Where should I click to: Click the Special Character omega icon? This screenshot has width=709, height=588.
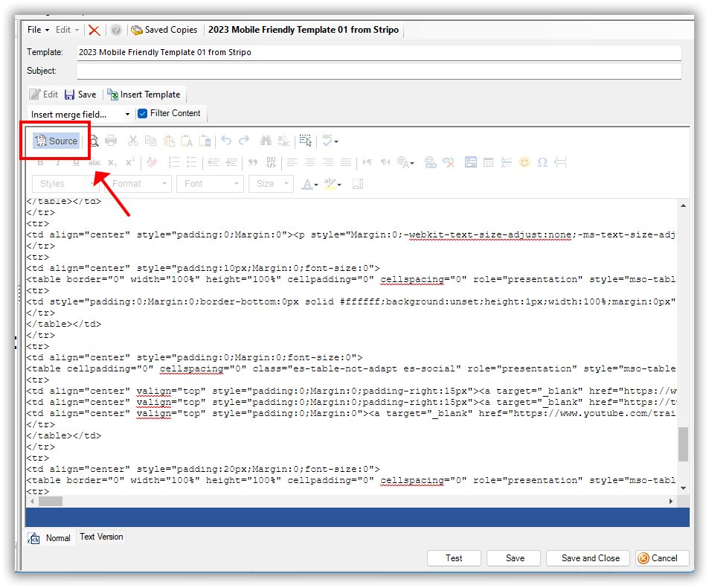tap(542, 162)
